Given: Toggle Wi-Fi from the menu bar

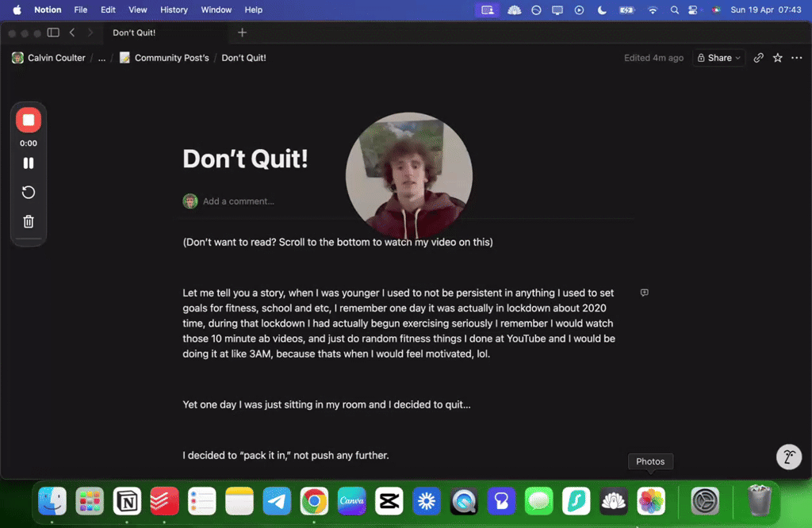Looking at the screenshot, I should [x=653, y=10].
